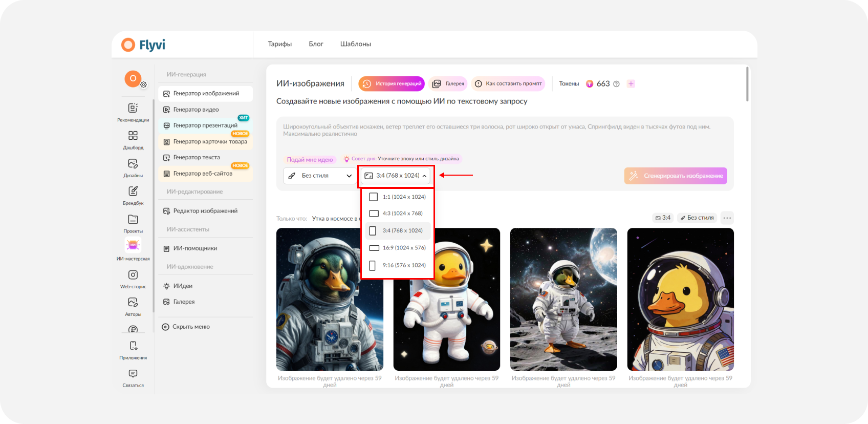The image size is (868, 424).
Task: Open Проекты folder icon
Action: pos(133,219)
